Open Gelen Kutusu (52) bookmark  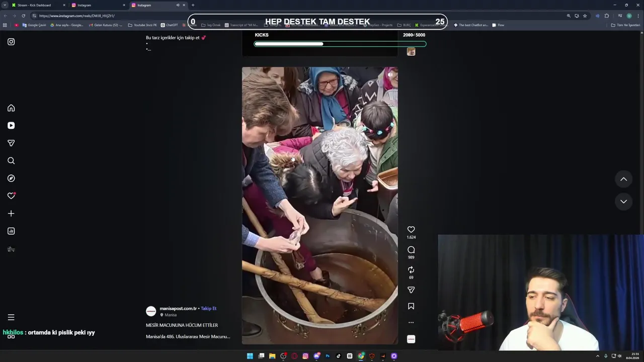click(105, 25)
